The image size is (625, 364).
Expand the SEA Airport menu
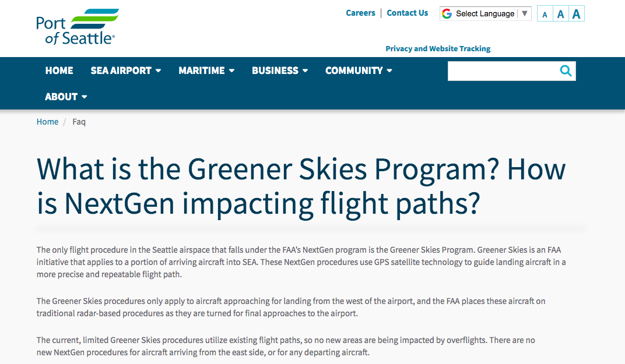point(125,70)
